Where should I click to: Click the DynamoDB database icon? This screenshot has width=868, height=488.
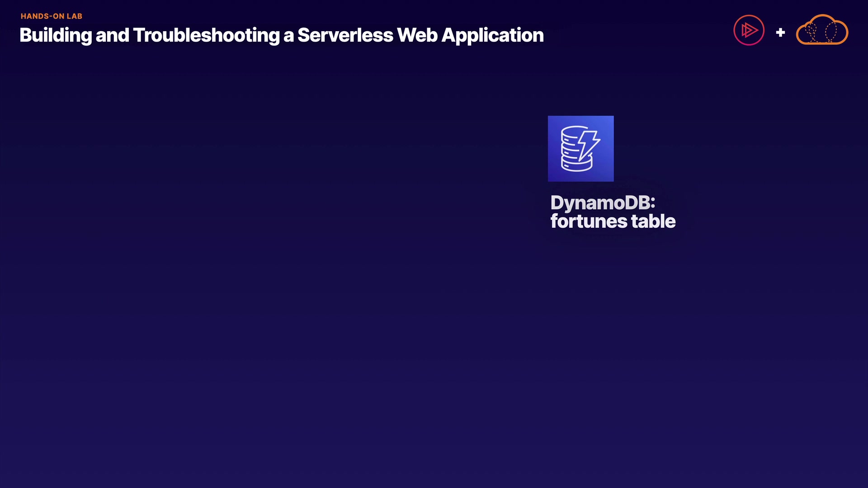point(580,149)
